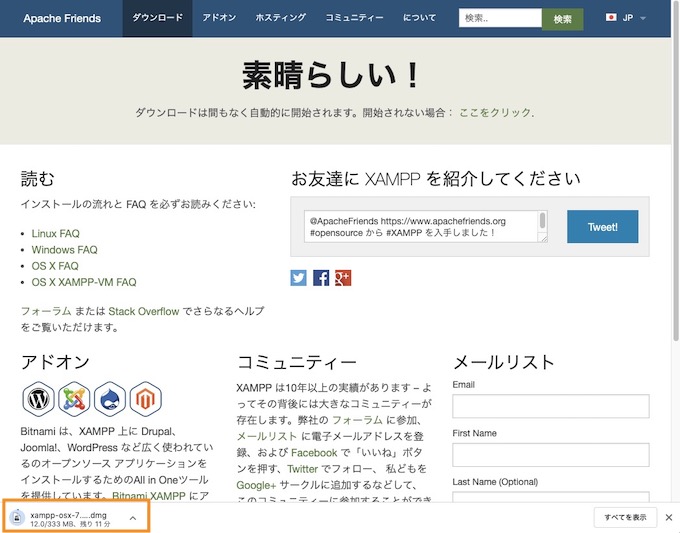Open the Drupal add-on icon
The height and width of the screenshot is (533, 680).
[x=110, y=399]
